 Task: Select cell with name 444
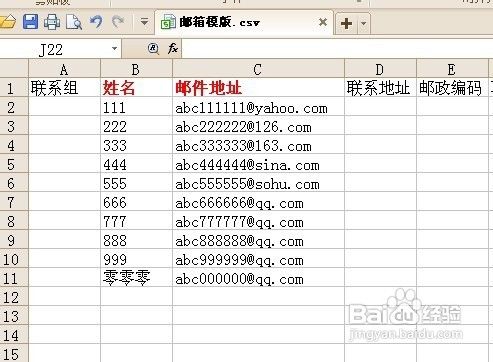(136, 164)
